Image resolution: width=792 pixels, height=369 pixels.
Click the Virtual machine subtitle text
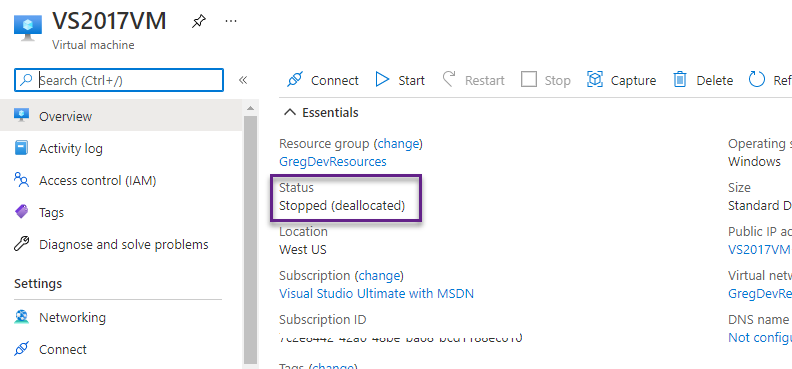click(93, 45)
